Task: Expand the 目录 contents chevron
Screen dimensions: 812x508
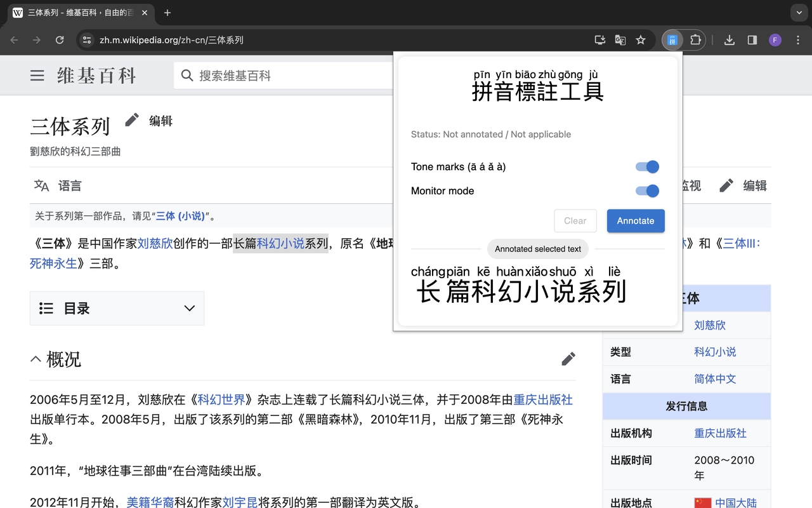Action: coord(189,308)
